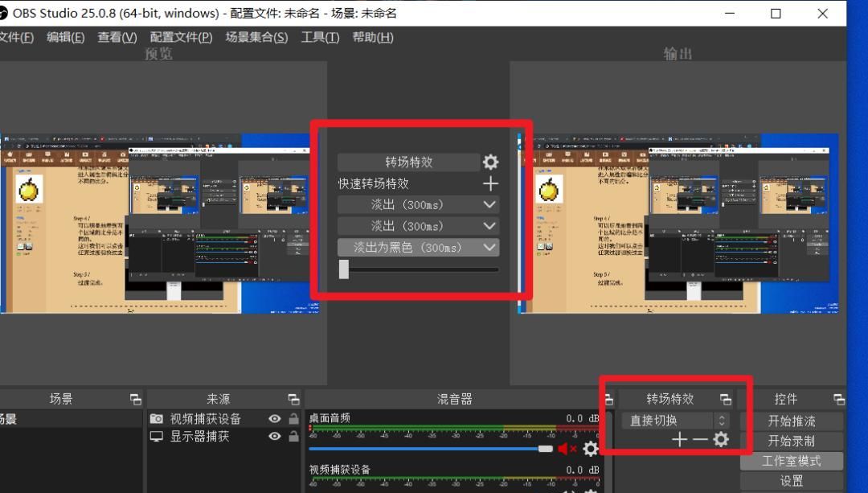
Task: Pop out the 场景 panel via its corner icon
Action: point(136,397)
